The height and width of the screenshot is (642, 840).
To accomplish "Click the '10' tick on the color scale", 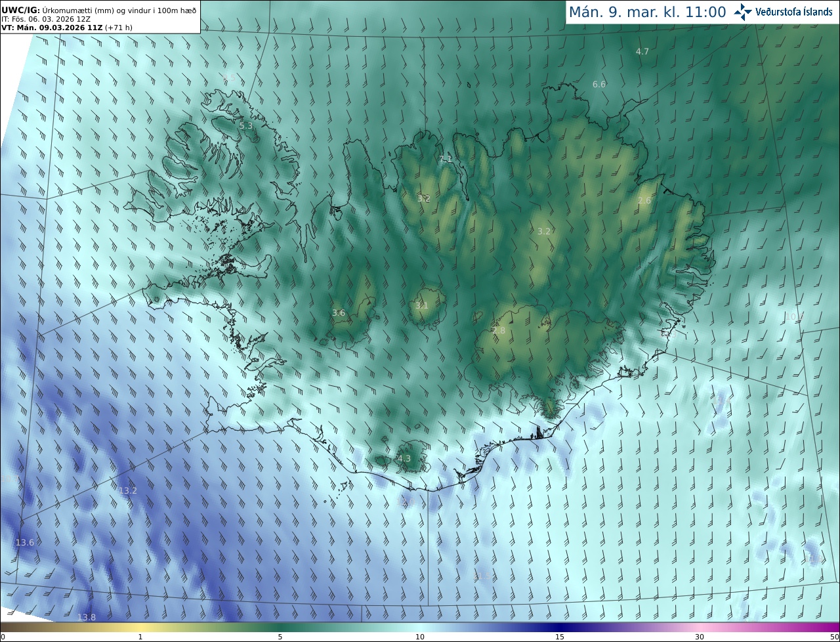I will click(420, 637).
